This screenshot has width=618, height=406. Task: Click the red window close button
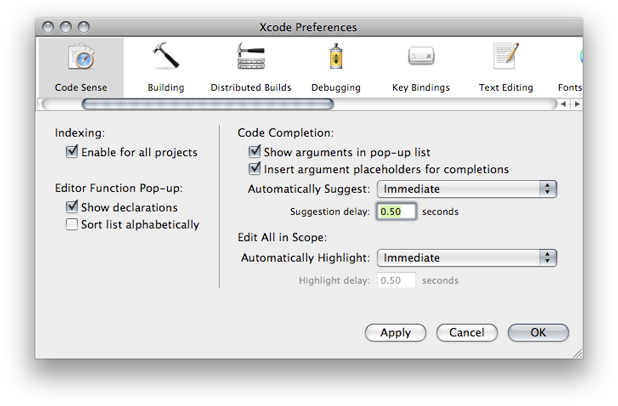pyautogui.click(x=49, y=26)
